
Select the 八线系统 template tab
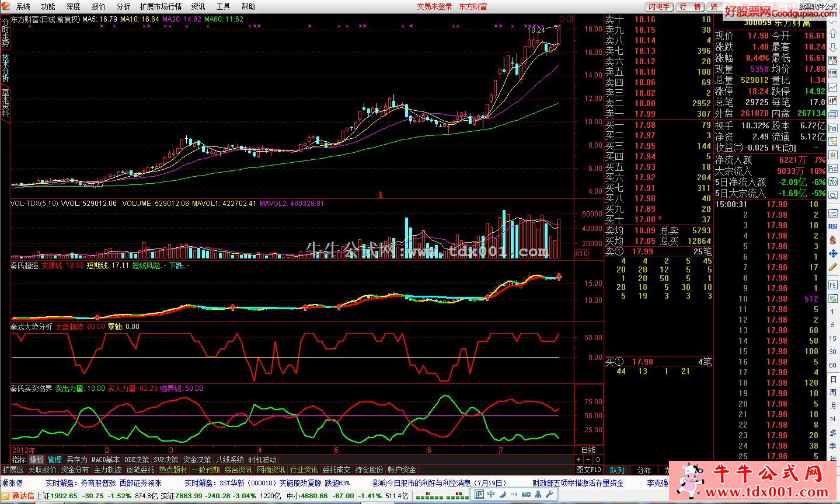[x=229, y=460]
